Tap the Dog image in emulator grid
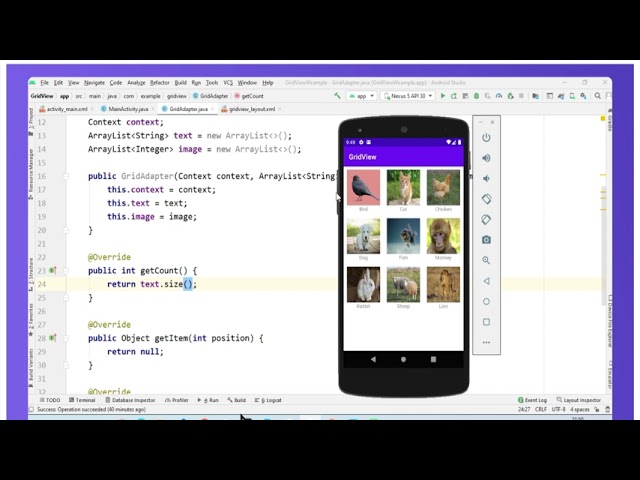This screenshot has width=640, height=480. click(x=363, y=236)
